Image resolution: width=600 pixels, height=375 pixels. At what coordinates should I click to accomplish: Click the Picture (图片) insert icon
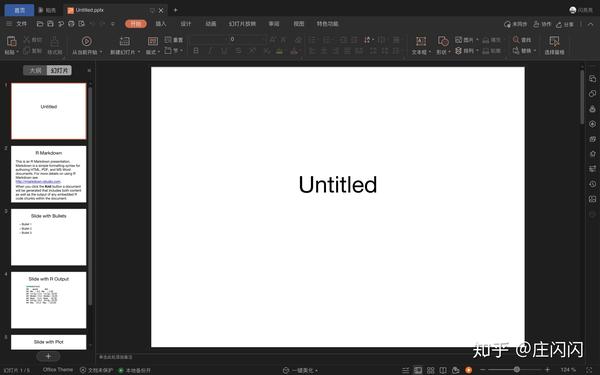tap(458, 40)
